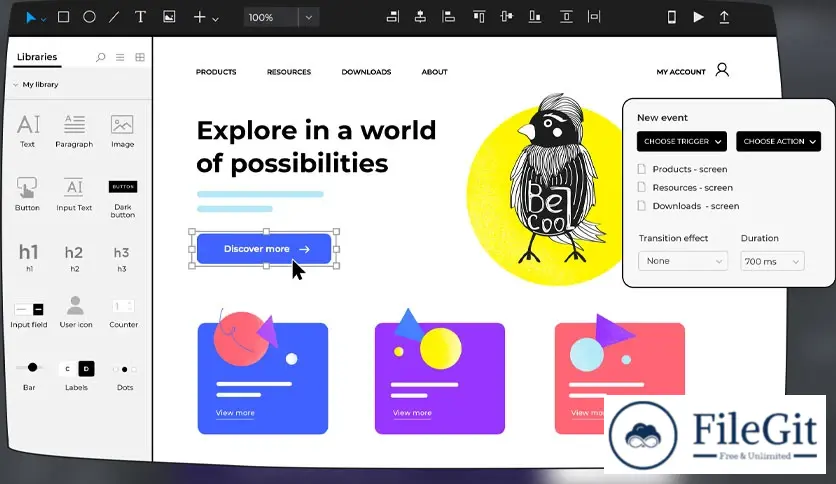This screenshot has width=836, height=484.
Task: Click the plus Add element icon
Action: 199,17
